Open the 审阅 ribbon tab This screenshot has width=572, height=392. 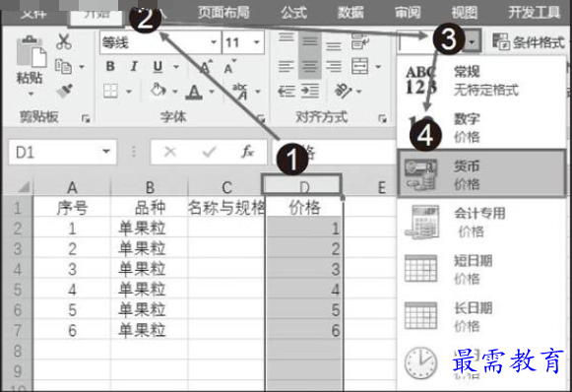point(408,12)
